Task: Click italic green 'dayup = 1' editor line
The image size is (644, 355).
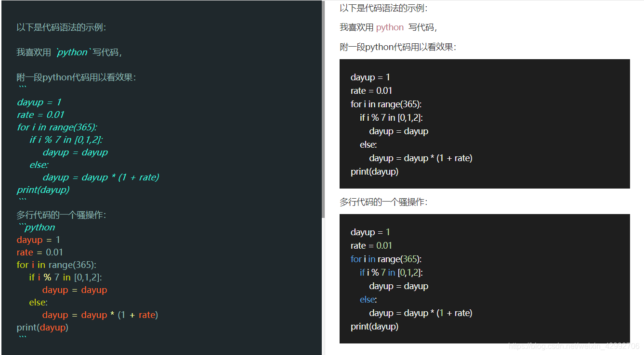Action: 39,102
